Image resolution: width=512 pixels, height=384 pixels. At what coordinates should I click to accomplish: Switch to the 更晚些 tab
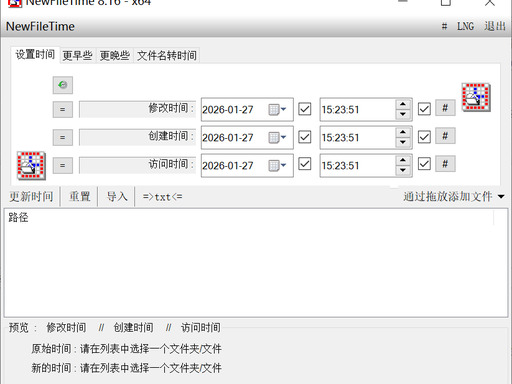point(115,55)
